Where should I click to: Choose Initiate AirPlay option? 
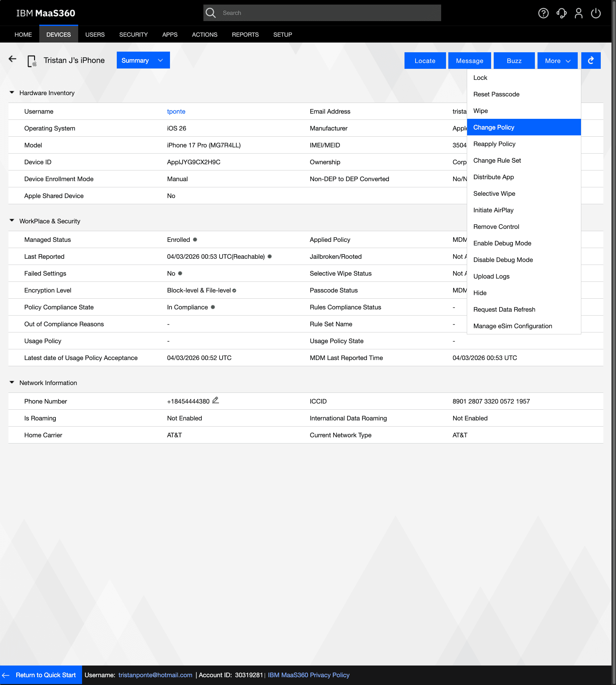(524, 210)
